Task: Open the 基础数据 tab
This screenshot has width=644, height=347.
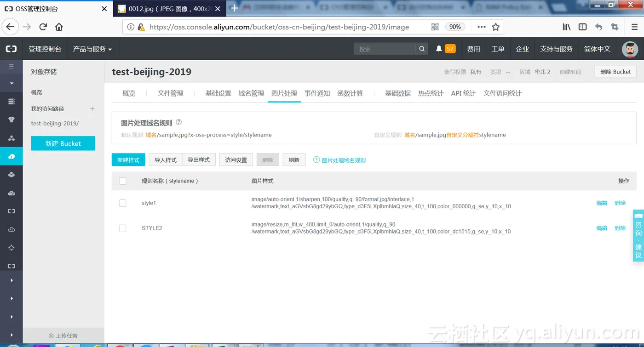Action: [398, 93]
